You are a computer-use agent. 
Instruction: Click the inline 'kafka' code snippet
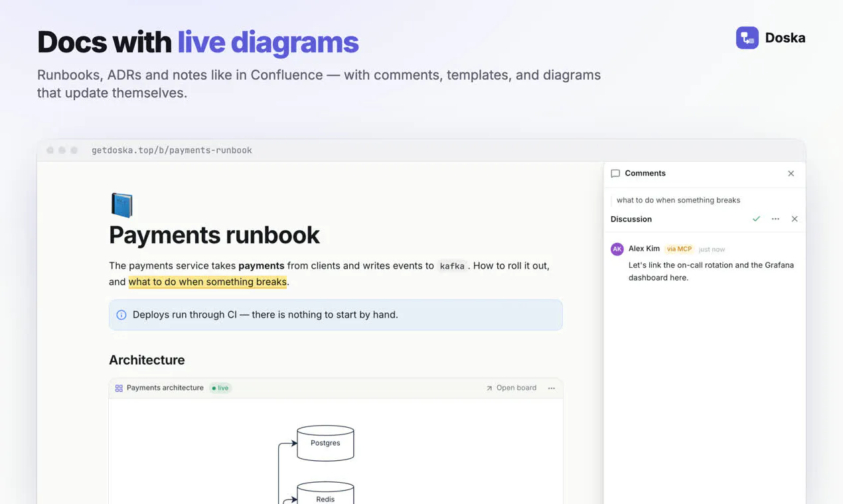(452, 266)
